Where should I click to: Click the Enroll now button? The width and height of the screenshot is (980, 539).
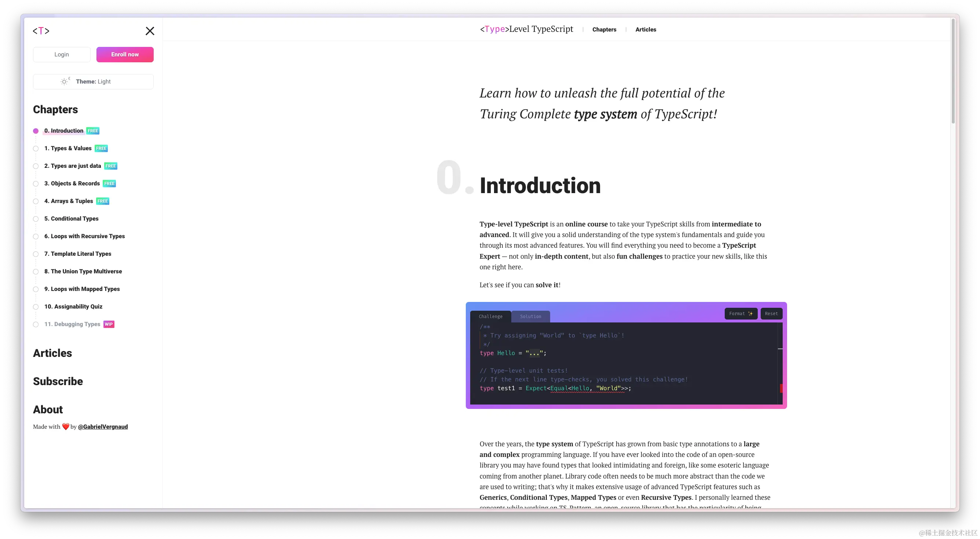click(x=125, y=55)
